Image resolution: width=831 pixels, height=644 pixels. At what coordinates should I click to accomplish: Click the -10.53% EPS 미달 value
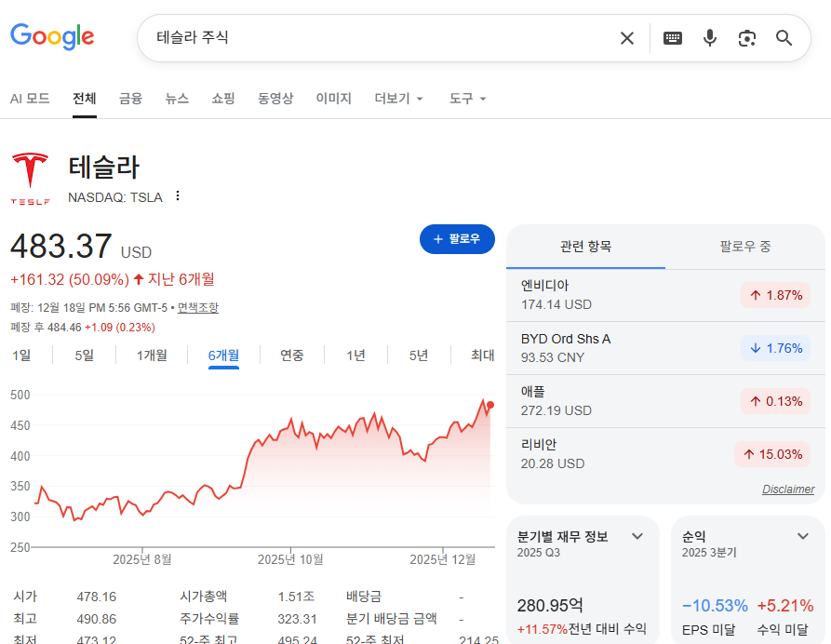click(715, 605)
